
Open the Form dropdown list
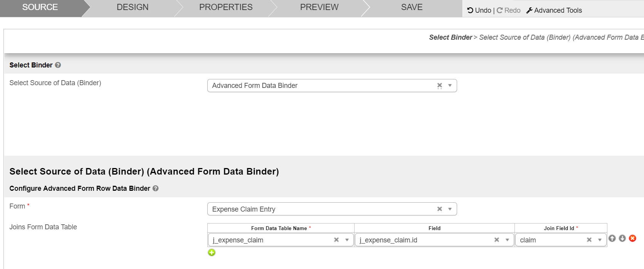tap(450, 209)
